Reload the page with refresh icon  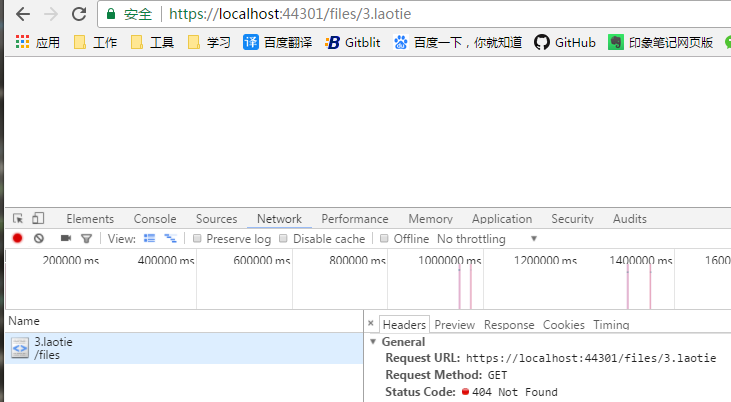pyautogui.click(x=79, y=14)
